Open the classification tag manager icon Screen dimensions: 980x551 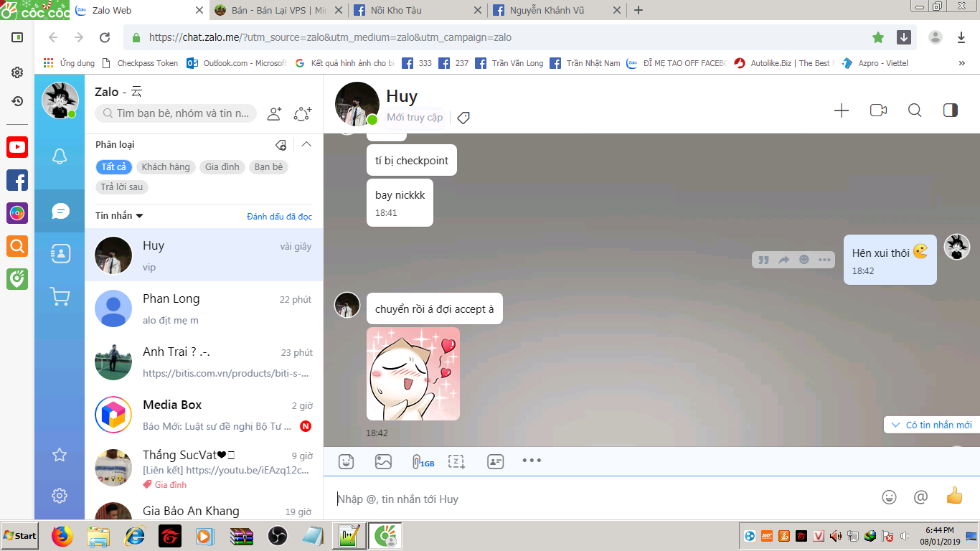click(281, 145)
